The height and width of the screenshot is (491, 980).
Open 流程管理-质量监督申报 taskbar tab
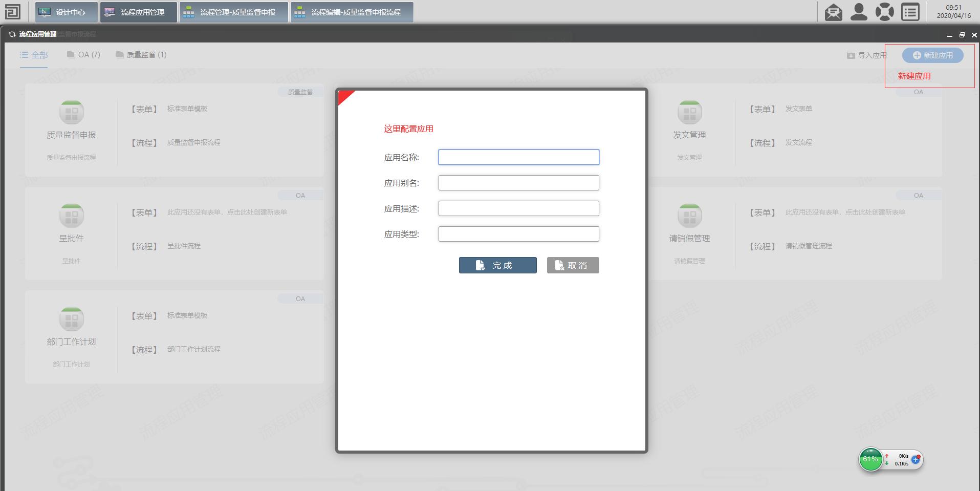pos(234,12)
